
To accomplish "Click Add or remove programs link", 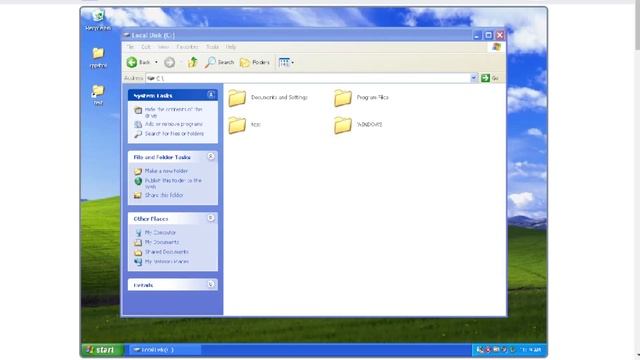I will coord(173,124).
